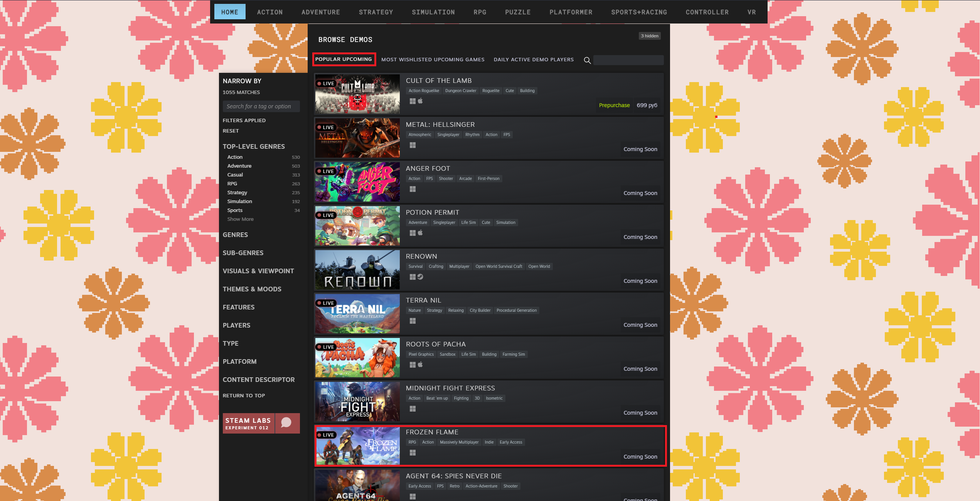This screenshot has height=501, width=980.
Task: Click tag search input in sidebar
Action: [261, 106]
